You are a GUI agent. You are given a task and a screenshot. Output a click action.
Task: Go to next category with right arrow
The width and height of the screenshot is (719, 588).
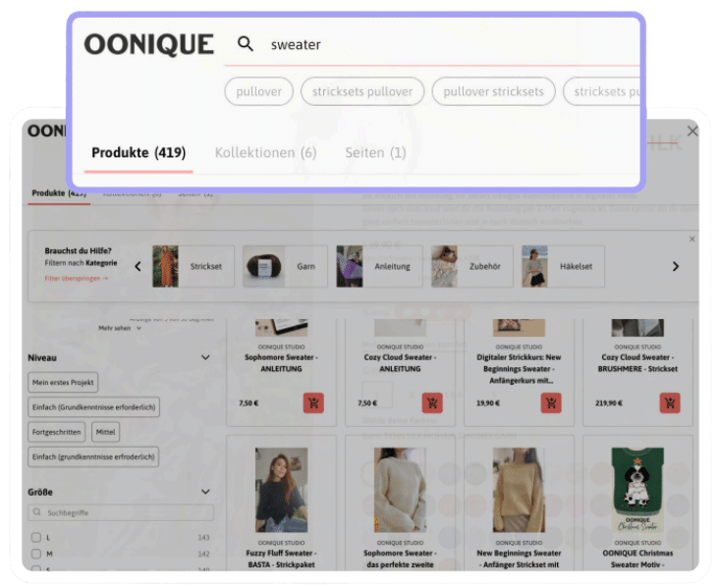[676, 266]
